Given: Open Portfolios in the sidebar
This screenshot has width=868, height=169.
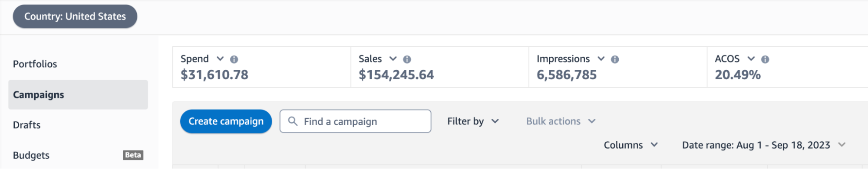Looking at the screenshot, I should 35,64.
